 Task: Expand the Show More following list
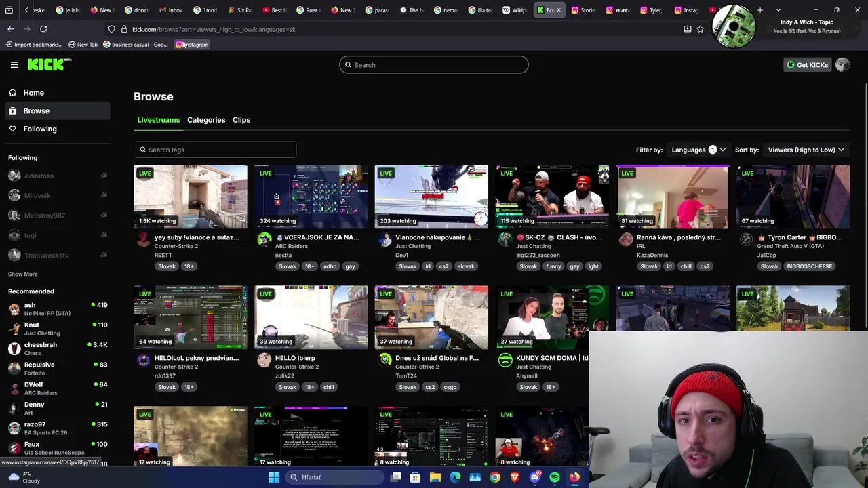pos(23,274)
